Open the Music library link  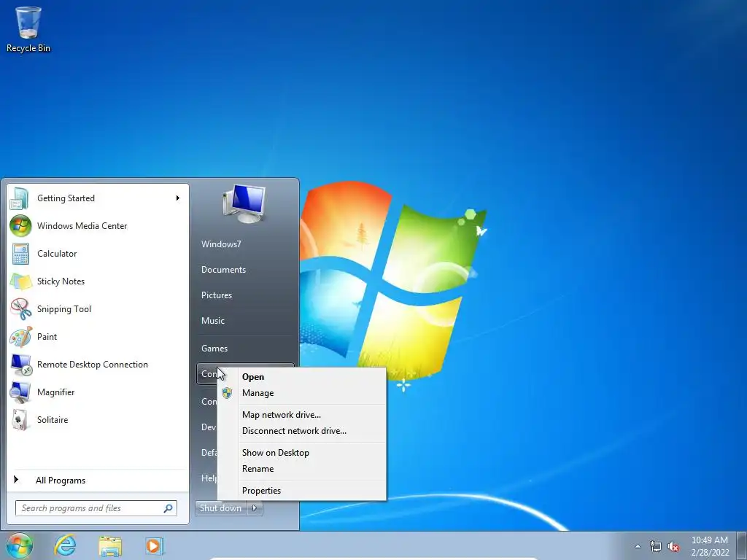(212, 321)
